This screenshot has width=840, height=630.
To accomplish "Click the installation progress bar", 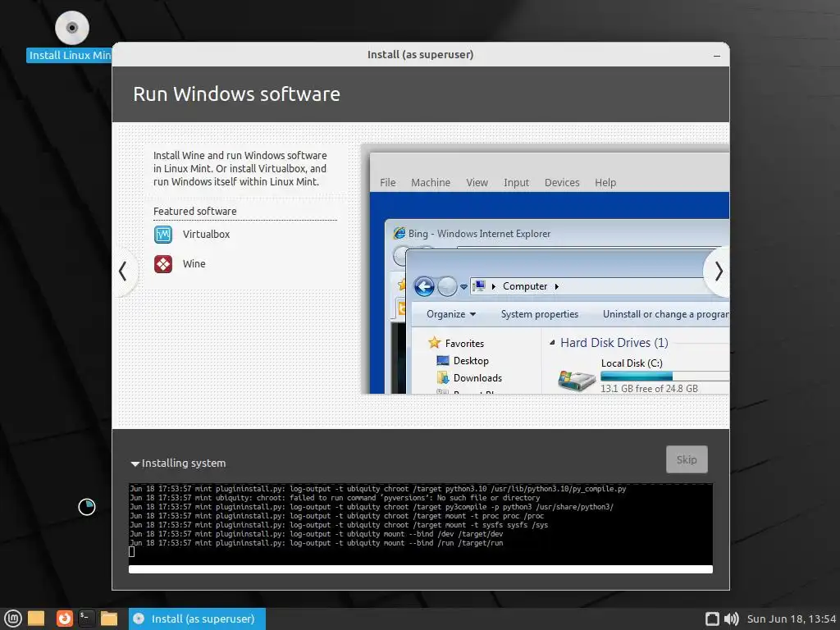I will pos(421,569).
